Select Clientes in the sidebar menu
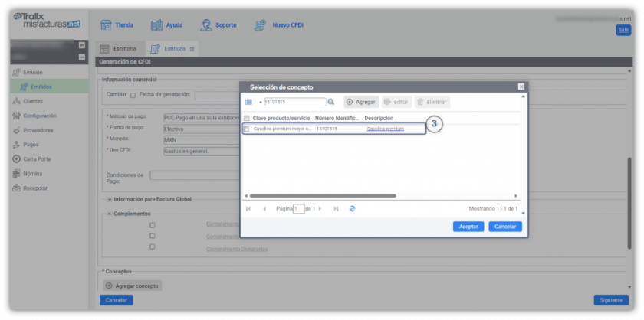Image resolution: width=644 pixels, height=320 pixels. pos(33,101)
